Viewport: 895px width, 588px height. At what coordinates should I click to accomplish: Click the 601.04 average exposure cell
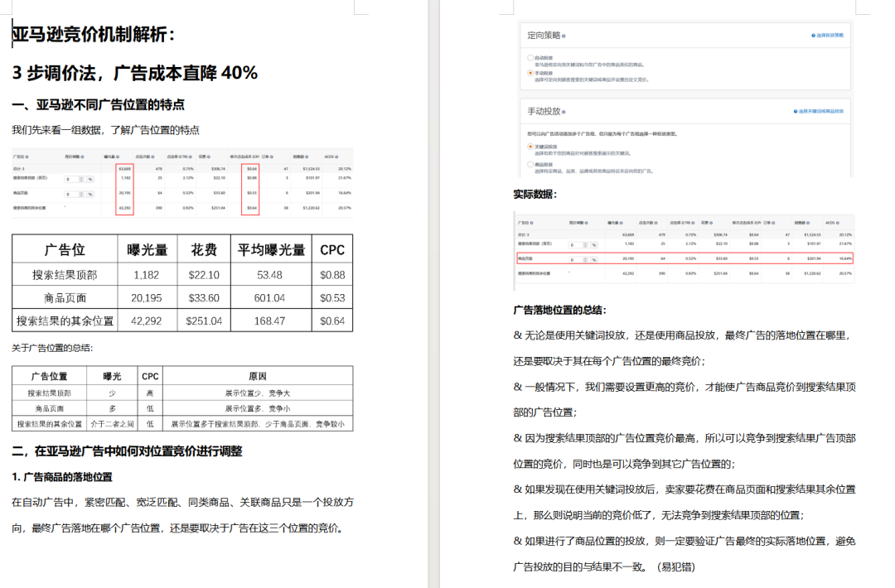tap(269, 297)
